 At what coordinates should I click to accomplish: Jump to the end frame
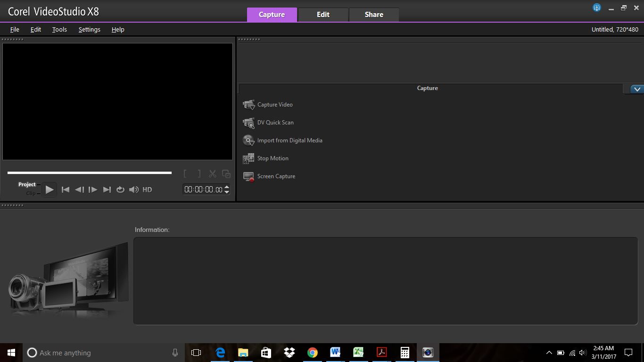click(107, 189)
